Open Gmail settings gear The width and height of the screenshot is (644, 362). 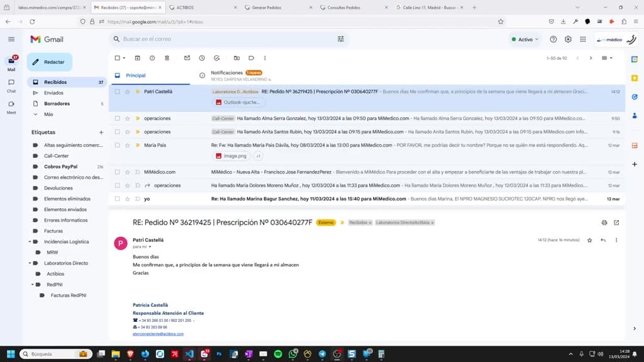(568, 40)
